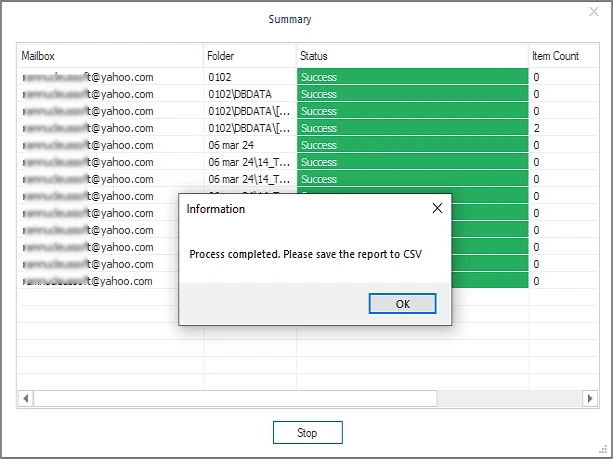The width and height of the screenshot is (613, 459).
Task: Click OK in the Information dialog
Action: 402,304
